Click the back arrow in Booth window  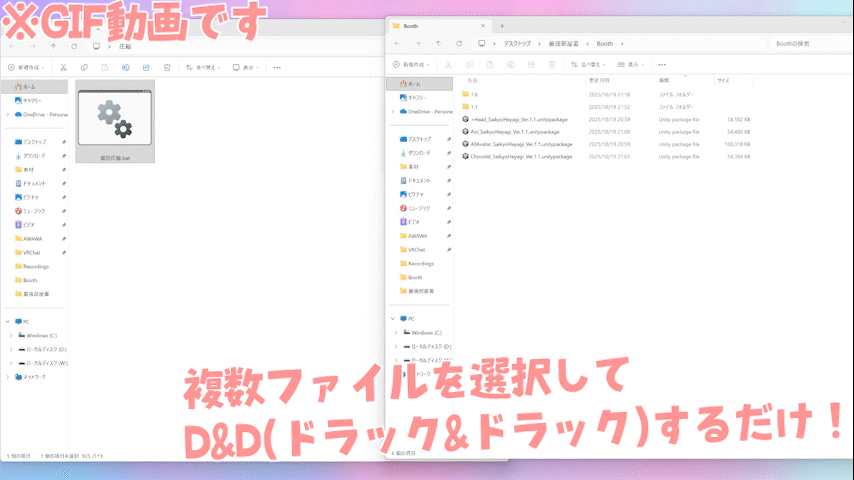pyautogui.click(x=397, y=44)
